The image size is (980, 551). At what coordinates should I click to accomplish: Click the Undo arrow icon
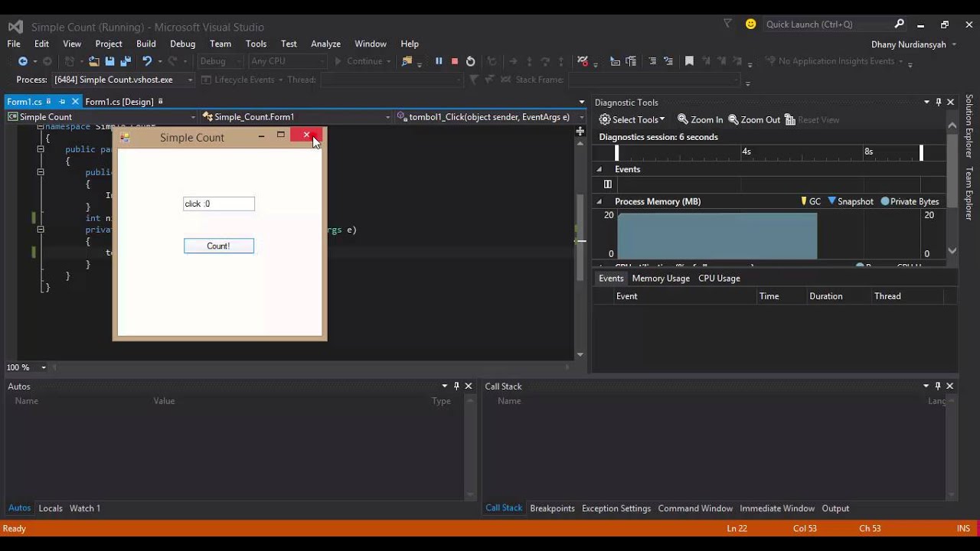point(146,61)
